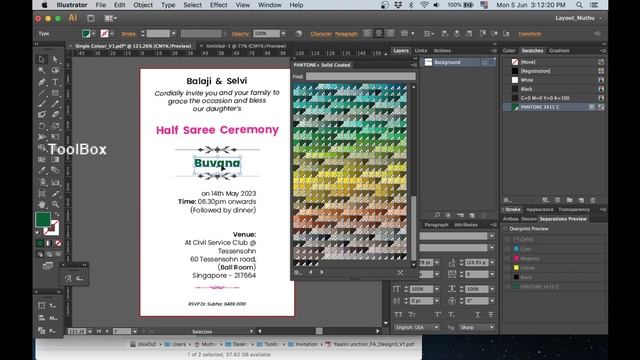Select the Rotate tool
640x360 pixels.
coord(42,126)
